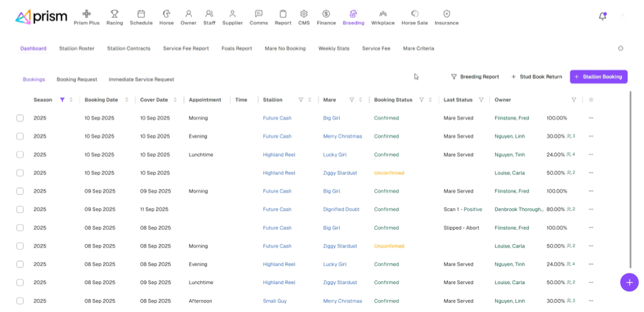Click the Season column filter icon
This screenshot has width=644, height=312.
click(62, 99)
